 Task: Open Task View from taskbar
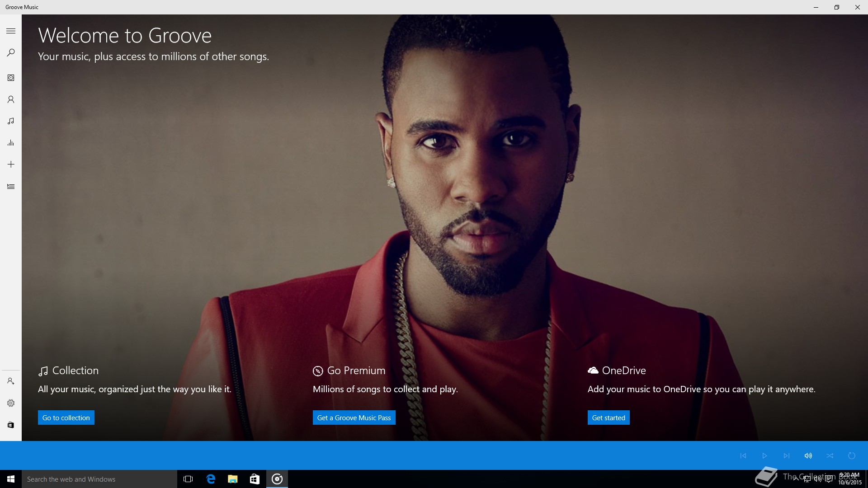point(188,479)
